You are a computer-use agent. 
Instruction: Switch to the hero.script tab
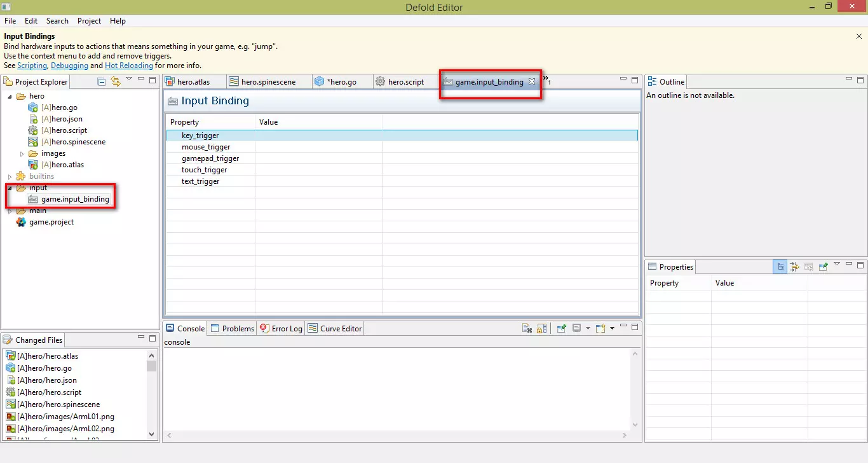click(405, 82)
